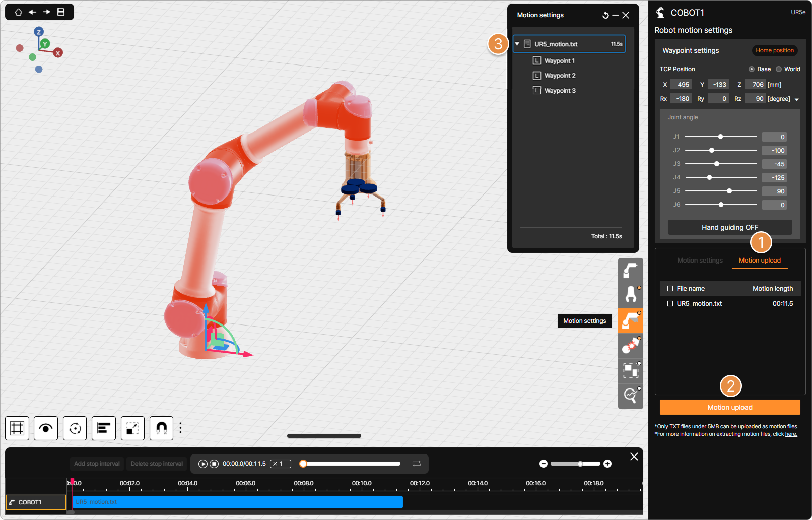Minimize the Motion settings floating panel

tap(616, 15)
